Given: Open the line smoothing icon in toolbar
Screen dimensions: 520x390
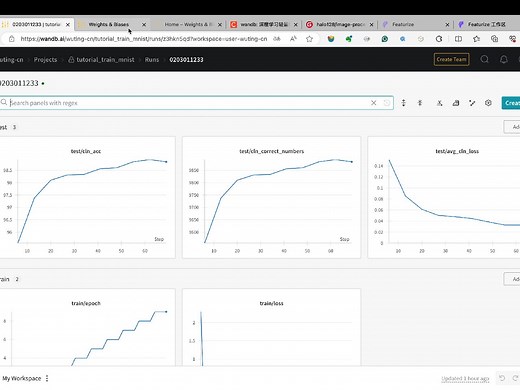Looking at the screenshot, I should point(472,103).
